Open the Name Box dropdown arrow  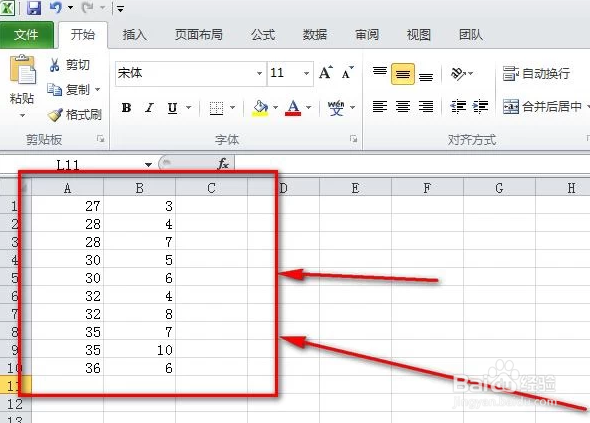click(148, 165)
